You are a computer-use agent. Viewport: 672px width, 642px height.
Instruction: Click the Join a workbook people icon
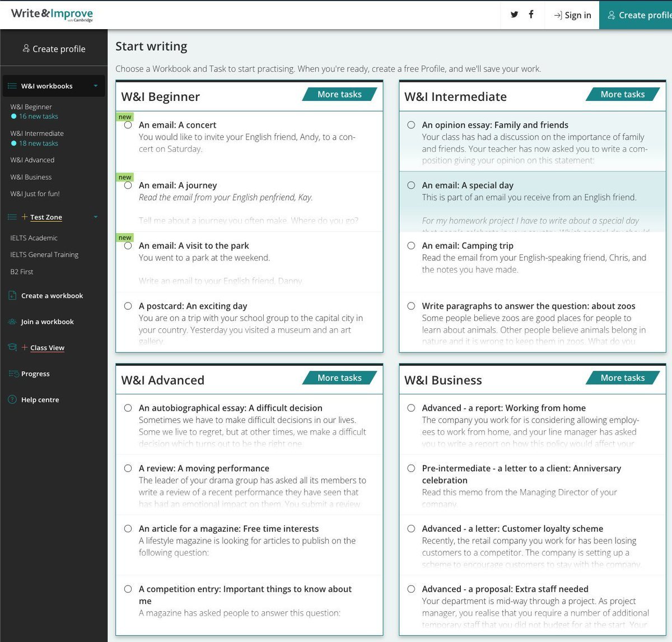(x=12, y=322)
